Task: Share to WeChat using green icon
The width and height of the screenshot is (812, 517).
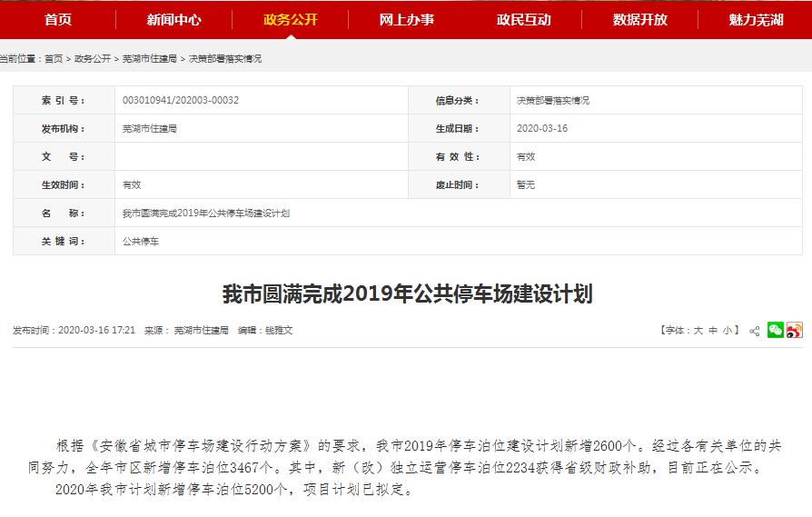Action: pos(776,330)
